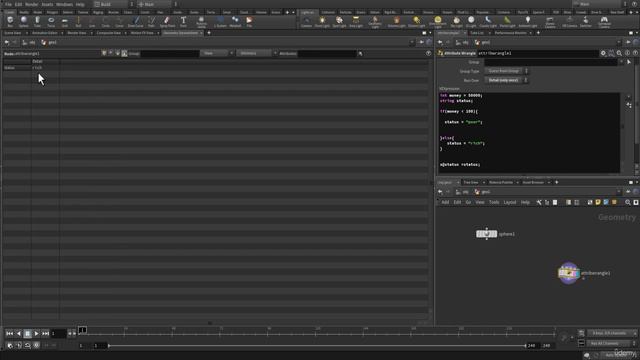
Task: Click the parameter pane gear settings icon
Action: pos(603,53)
